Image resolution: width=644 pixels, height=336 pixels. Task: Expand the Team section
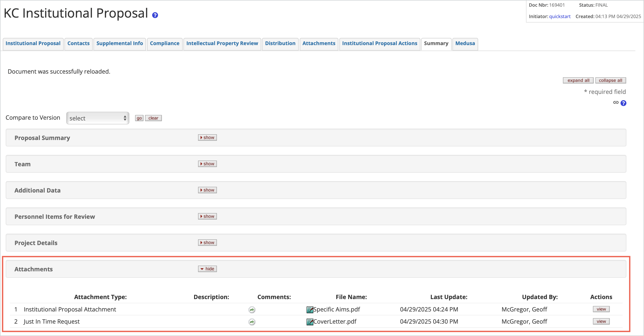tap(207, 164)
